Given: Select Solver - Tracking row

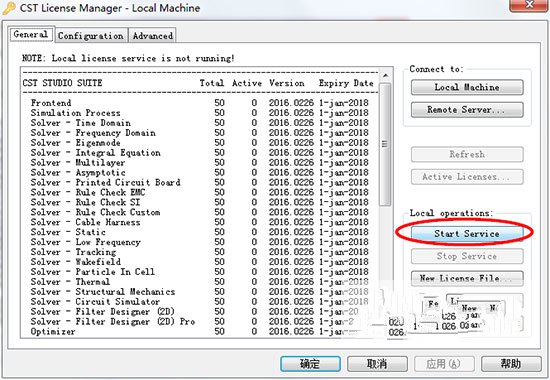Looking at the screenshot, I should pos(199,252).
